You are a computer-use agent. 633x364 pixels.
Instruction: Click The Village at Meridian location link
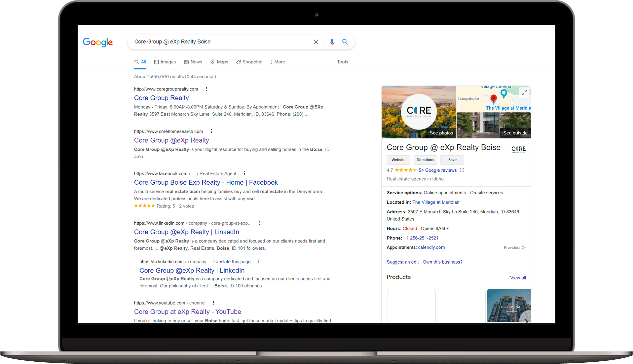[436, 202]
